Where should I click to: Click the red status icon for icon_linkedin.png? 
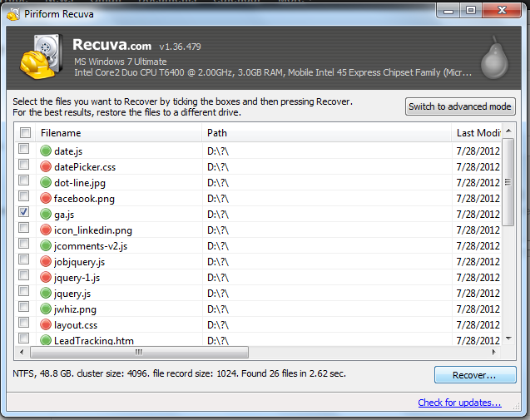[46, 230]
